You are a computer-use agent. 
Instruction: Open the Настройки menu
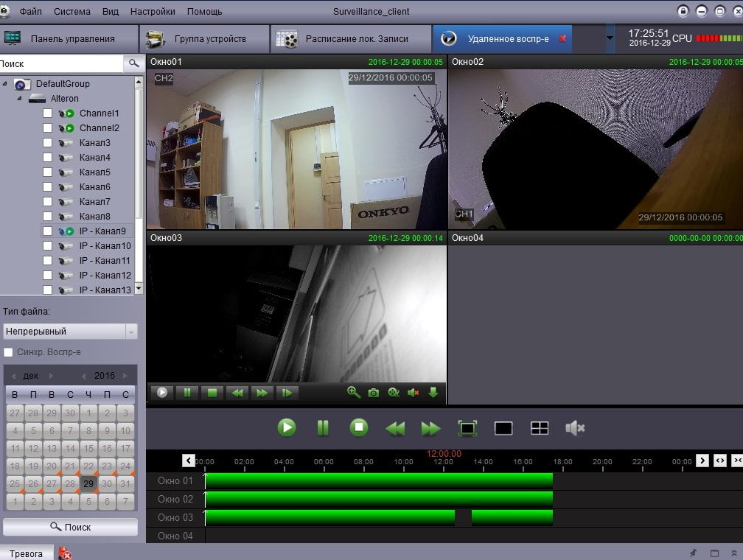[153, 11]
